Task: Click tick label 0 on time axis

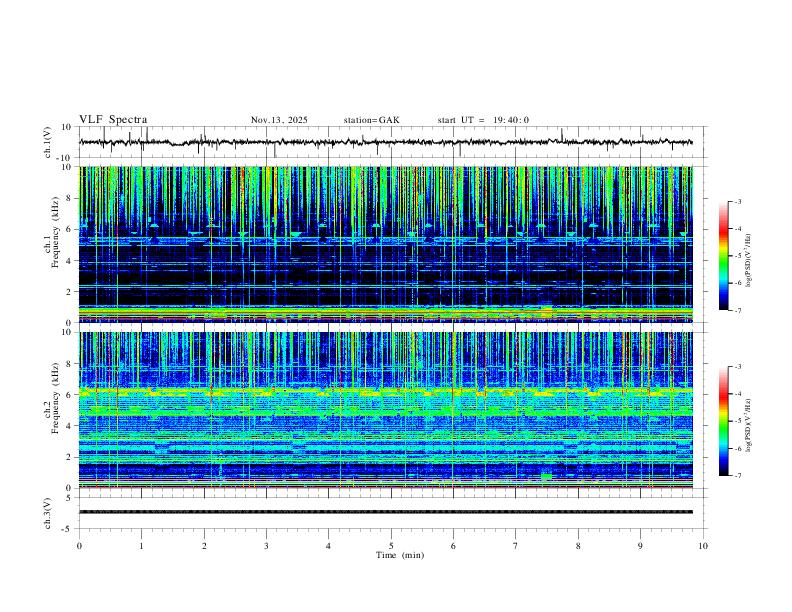Action: pyautogui.click(x=79, y=546)
